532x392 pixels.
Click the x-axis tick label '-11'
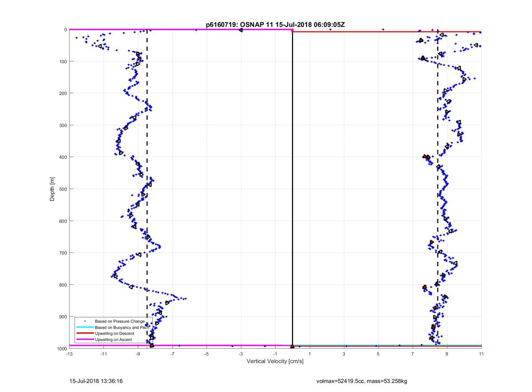click(x=103, y=354)
